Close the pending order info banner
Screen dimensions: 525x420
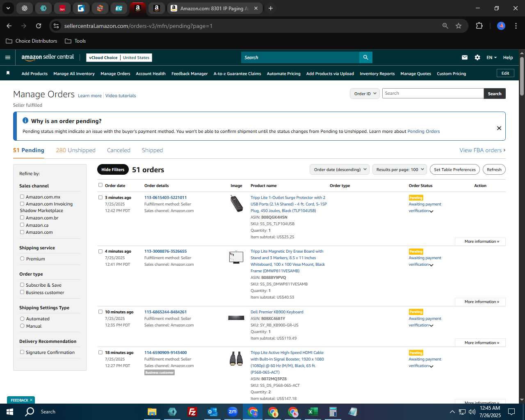[x=499, y=128]
